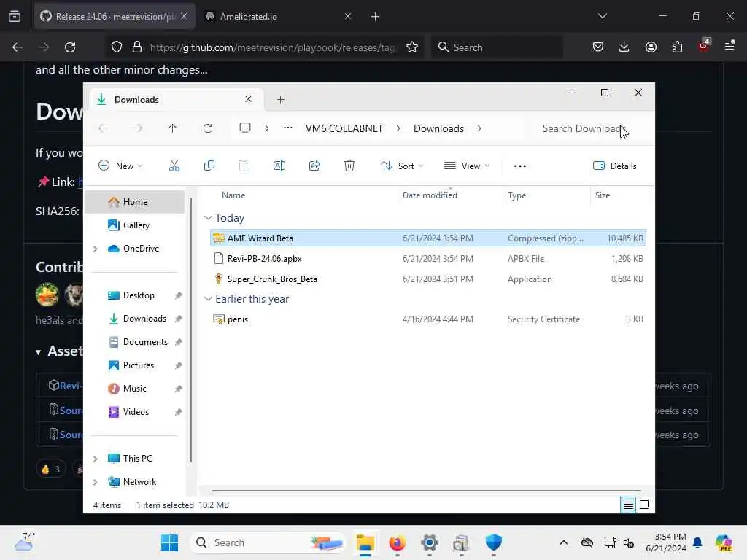747x560 pixels.
Task: Click VM6.COLLABNET in the breadcrumb
Action: pos(344,128)
